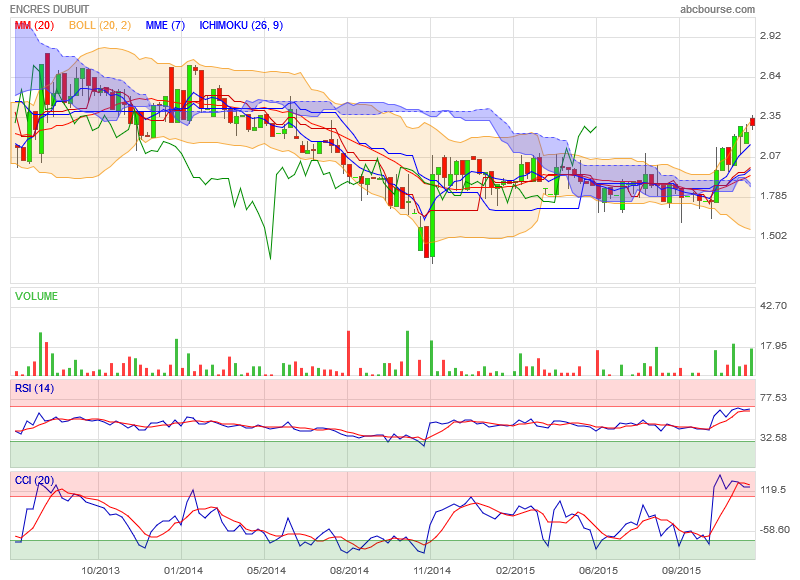Click the 42.70 volume axis value
This screenshot has width=800, height=580.
tap(773, 306)
